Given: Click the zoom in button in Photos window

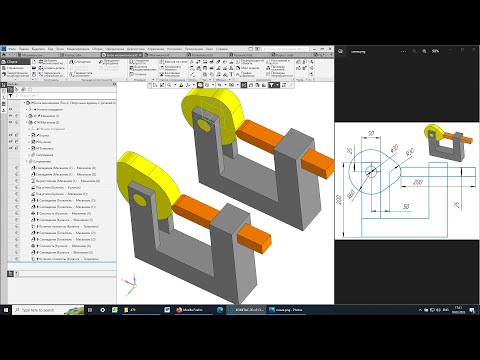Looking at the screenshot, I should click(x=424, y=51).
